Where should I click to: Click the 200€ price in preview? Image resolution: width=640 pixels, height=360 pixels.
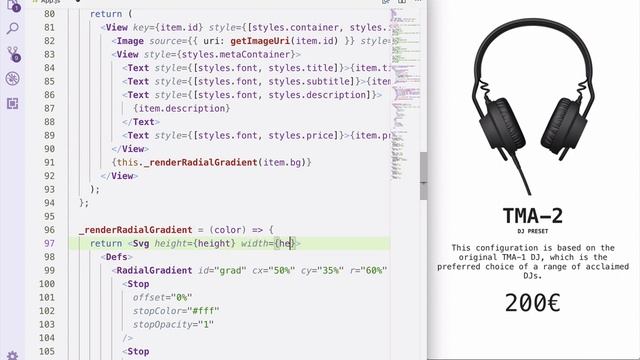tap(533, 303)
